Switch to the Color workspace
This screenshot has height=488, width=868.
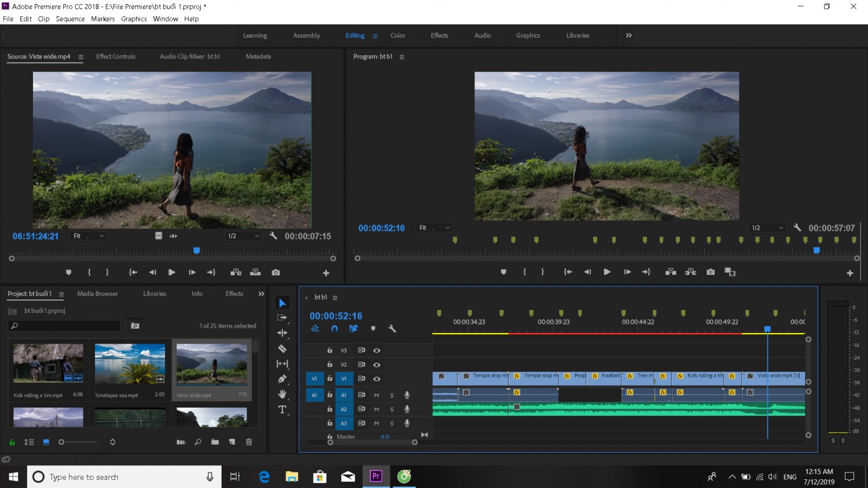[398, 35]
